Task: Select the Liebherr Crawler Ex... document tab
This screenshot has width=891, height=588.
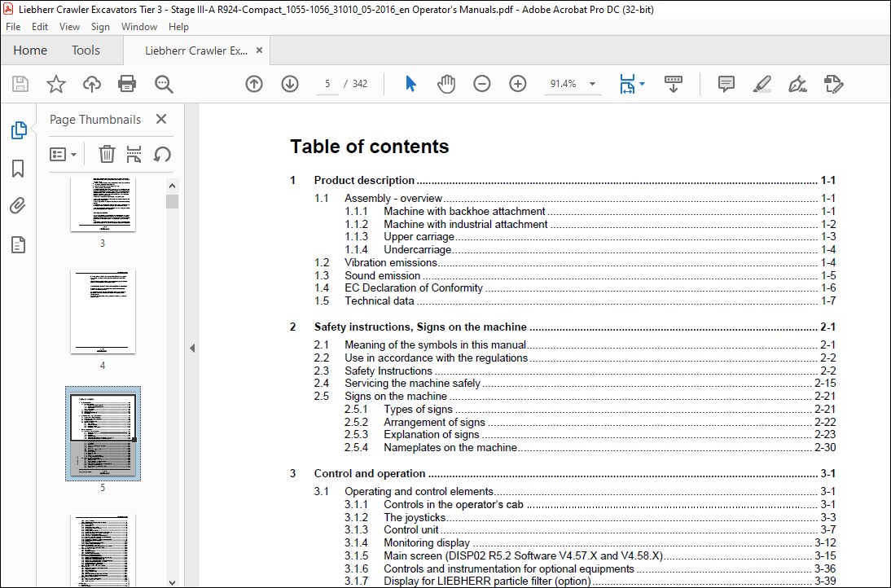Action: point(196,50)
